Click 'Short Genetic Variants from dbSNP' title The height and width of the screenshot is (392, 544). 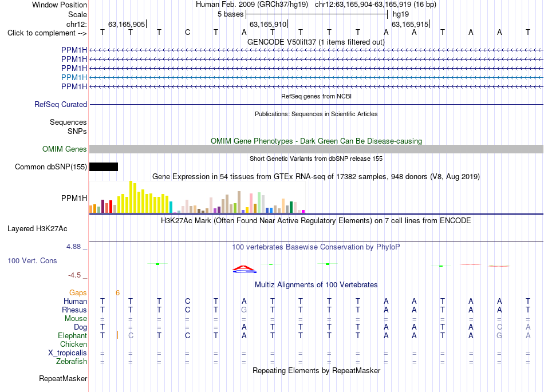click(x=316, y=159)
